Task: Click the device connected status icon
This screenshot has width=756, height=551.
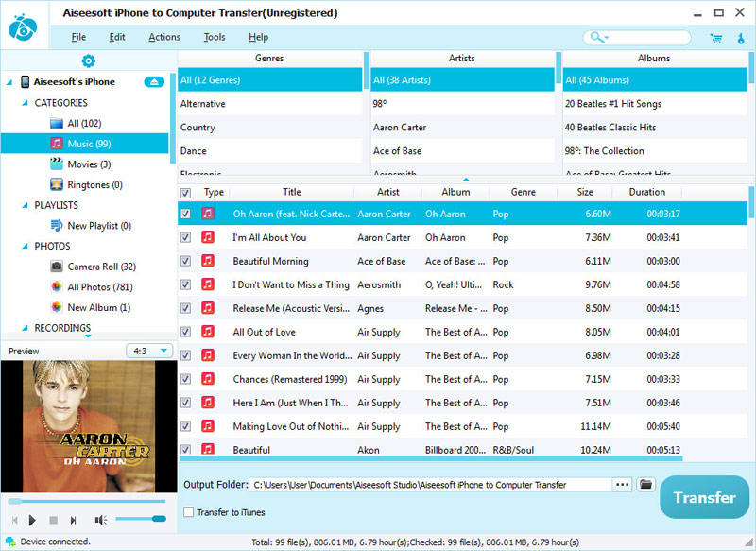Action: coord(10,542)
